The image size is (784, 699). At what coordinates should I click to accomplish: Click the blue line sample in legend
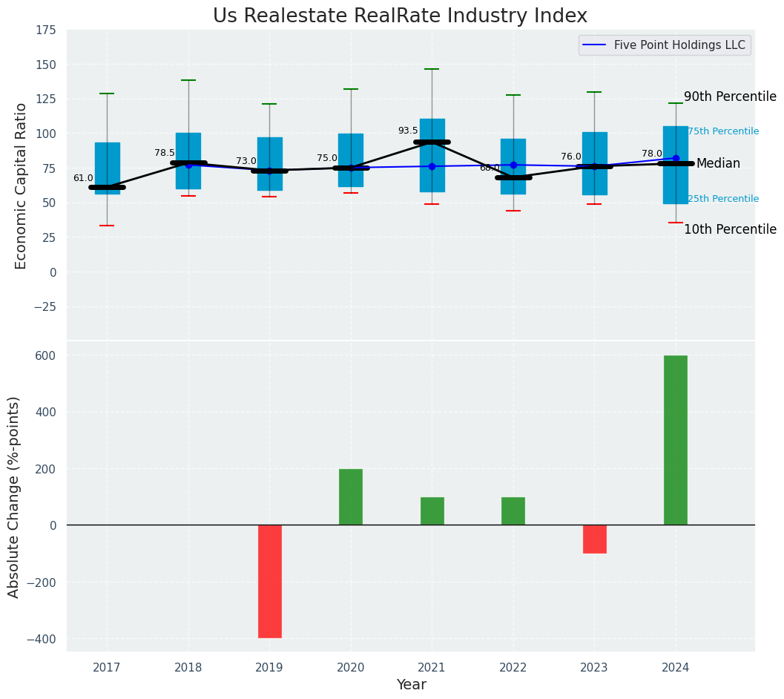click(596, 45)
